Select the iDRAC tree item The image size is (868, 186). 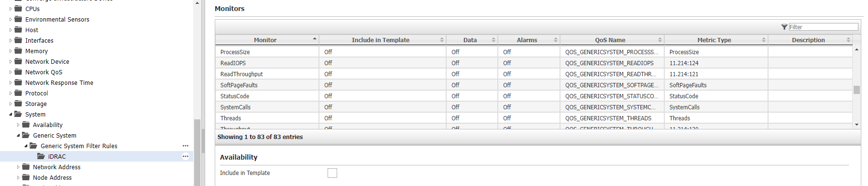[57, 156]
